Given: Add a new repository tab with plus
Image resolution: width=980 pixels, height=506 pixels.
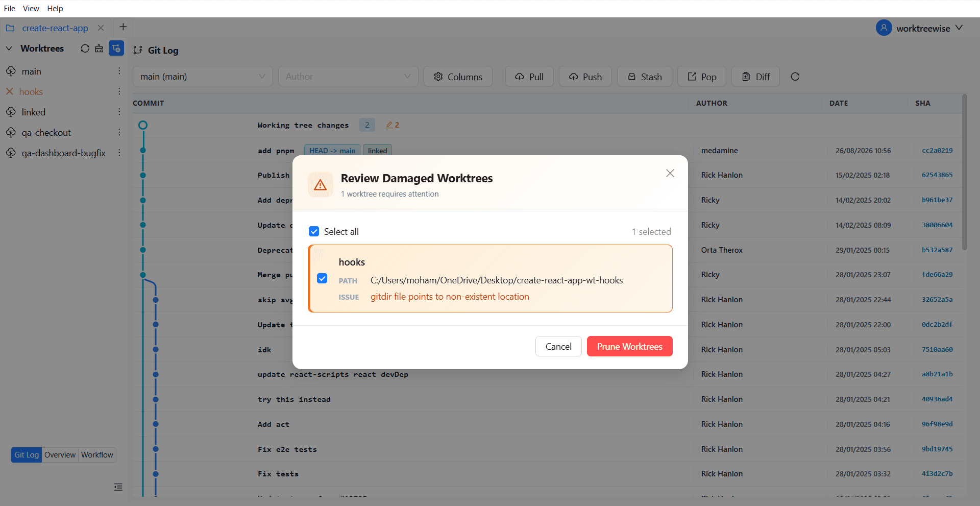Looking at the screenshot, I should tap(123, 27).
